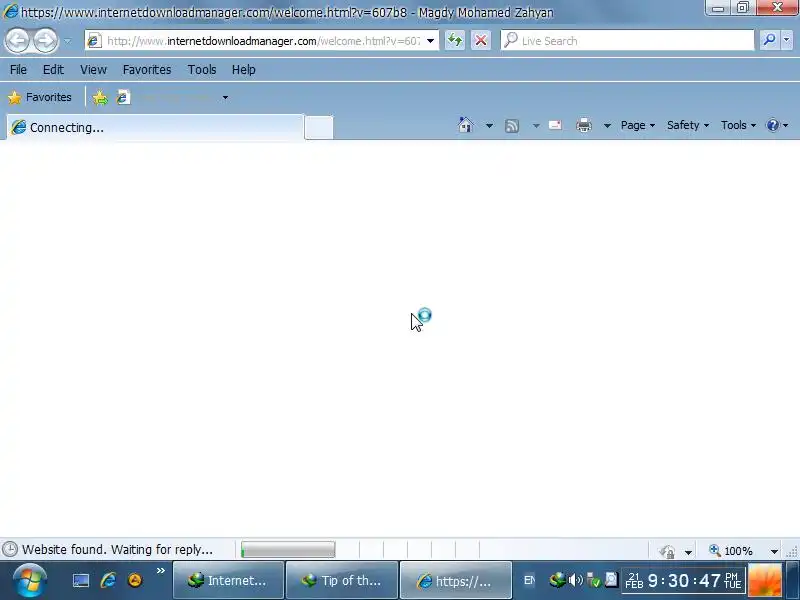Open the Page command bar menu
This screenshot has width=800, height=600.
[x=638, y=125]
